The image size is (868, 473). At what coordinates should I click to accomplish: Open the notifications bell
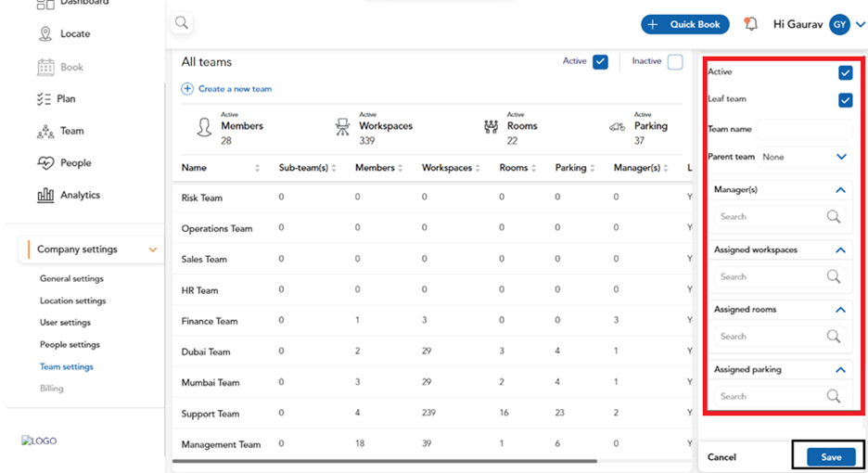[x=750, y=24]
